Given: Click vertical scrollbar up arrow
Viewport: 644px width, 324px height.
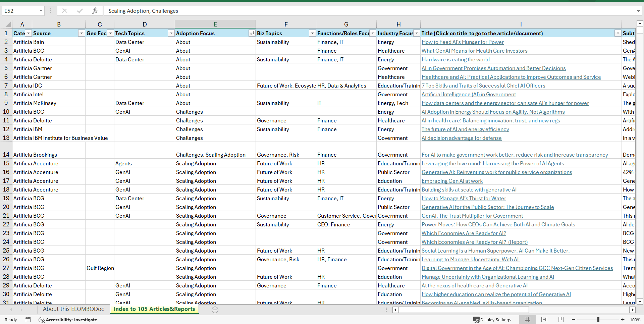Looking at the screenshot, I should pos(640,23).
